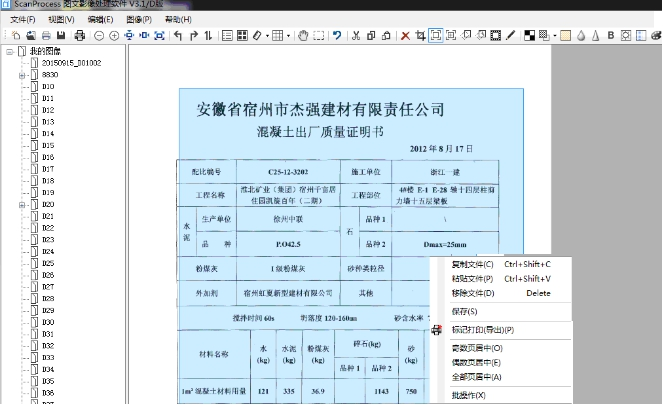
Task: Select the pencil draw tool
Action: (511, 36)
